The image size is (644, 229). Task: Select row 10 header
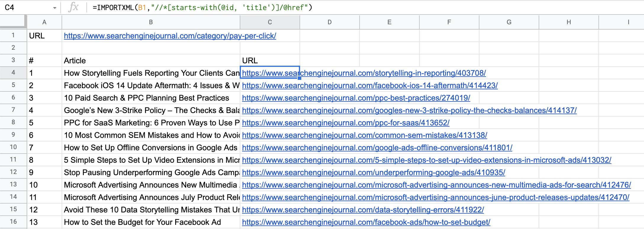click(x=13, y=147)
